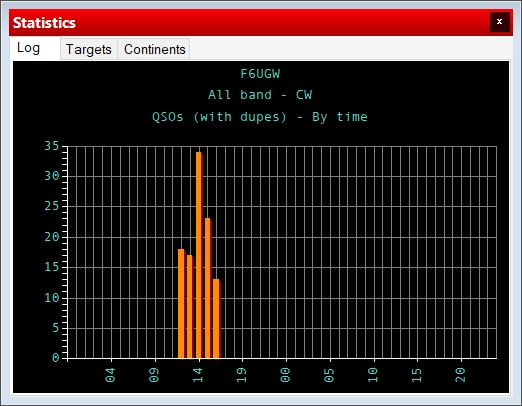
Task: Select the tallest orange bar near 34 QSOs
Action: tap(199, 255)
